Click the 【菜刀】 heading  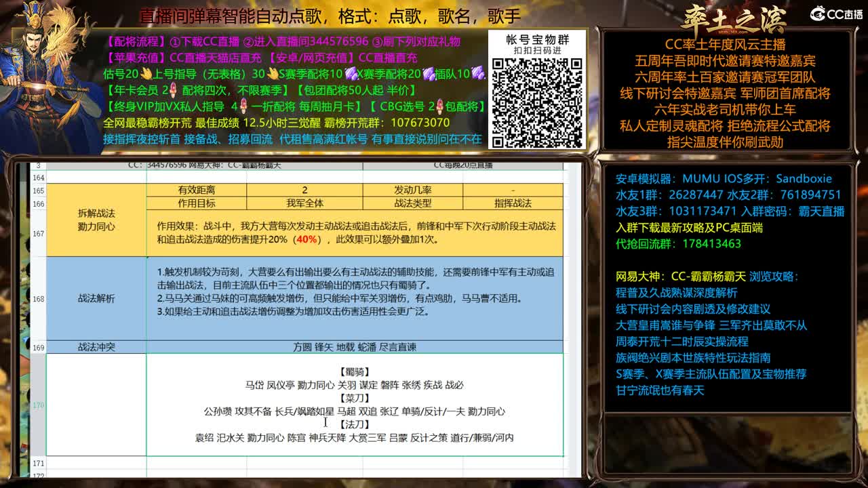354,398
